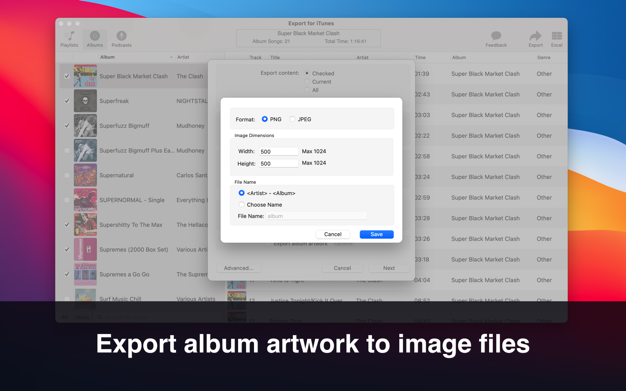Image resolution: width=626 pixels, height=391 pixels.
Task: Select All export content option
Action: point(307,90)
